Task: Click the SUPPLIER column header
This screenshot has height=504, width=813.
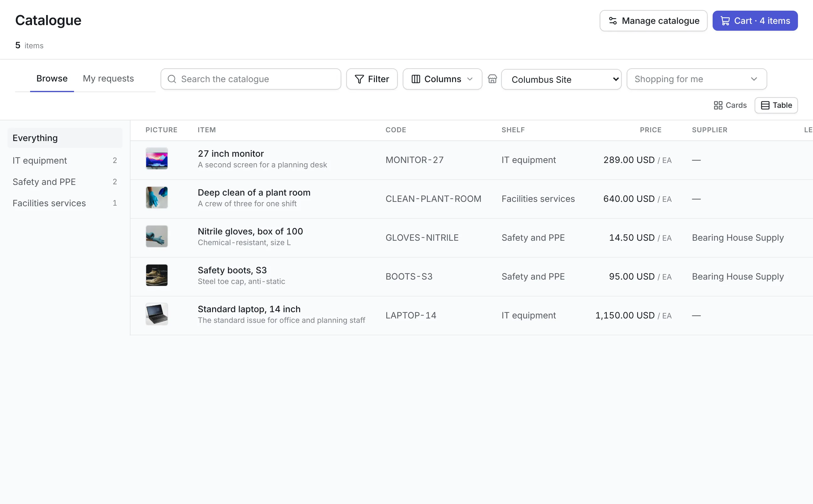Action: [x=709, y=130]
